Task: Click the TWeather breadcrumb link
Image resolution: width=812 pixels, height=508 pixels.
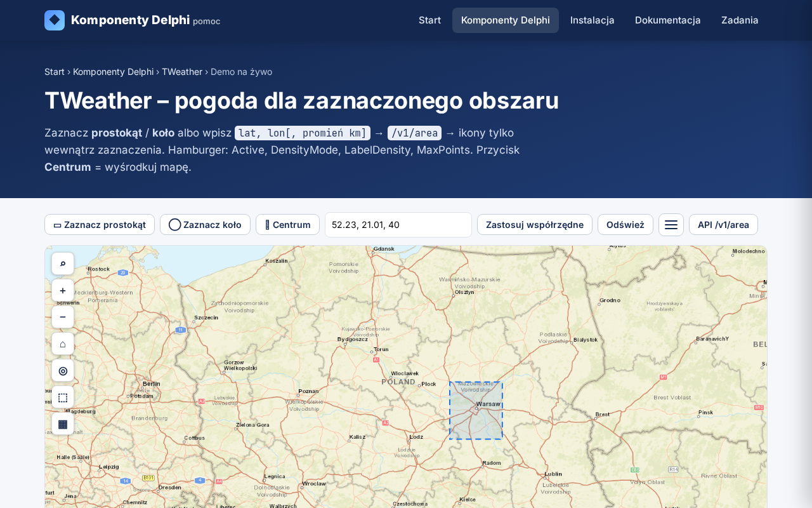Action: pyautogui.click(x=182, y=72)
